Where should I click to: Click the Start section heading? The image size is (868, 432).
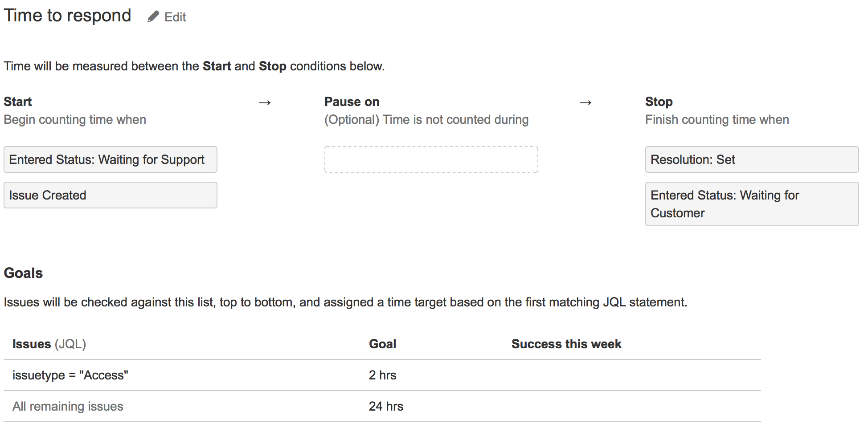click(18, 102)
